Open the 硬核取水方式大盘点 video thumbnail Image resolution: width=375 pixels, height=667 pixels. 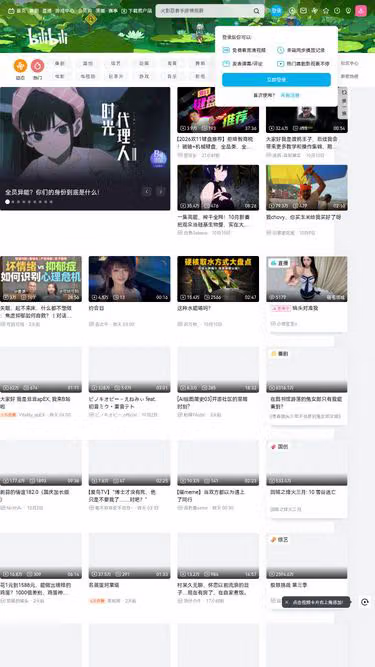coord(218,279)
